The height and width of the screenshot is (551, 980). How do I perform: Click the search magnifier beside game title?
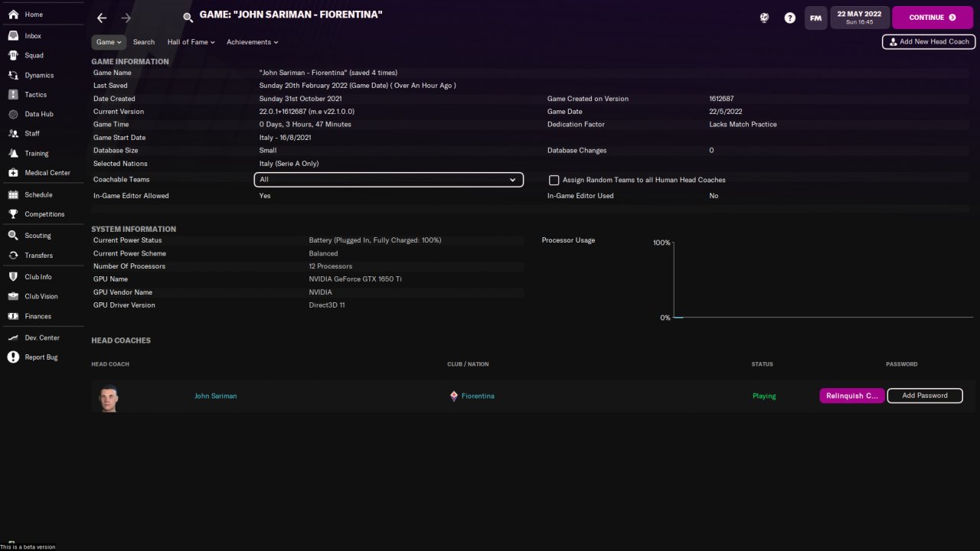(x=188, y=18)
